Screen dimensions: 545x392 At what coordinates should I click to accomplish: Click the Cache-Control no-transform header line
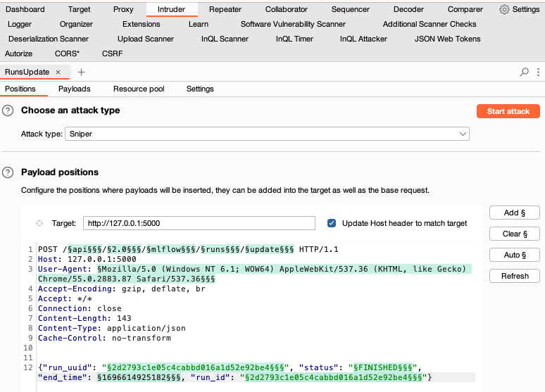[104, 338]
